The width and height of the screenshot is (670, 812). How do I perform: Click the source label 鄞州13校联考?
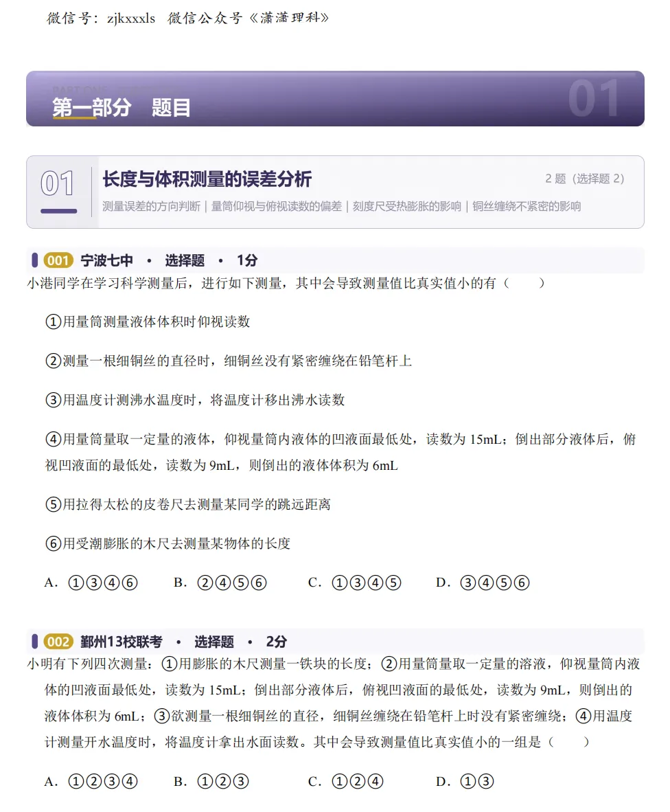click(x=121, y=642)
